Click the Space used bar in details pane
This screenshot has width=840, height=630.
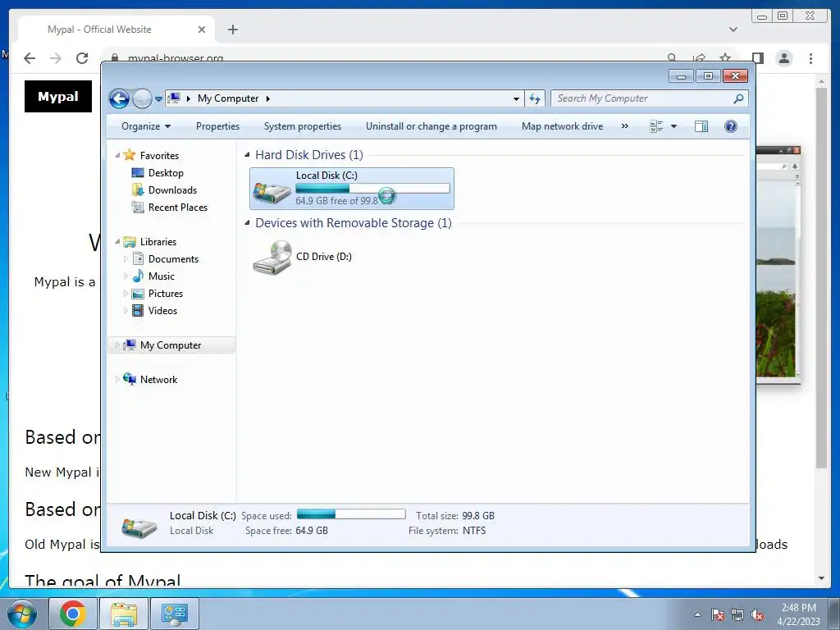(351, 514)
